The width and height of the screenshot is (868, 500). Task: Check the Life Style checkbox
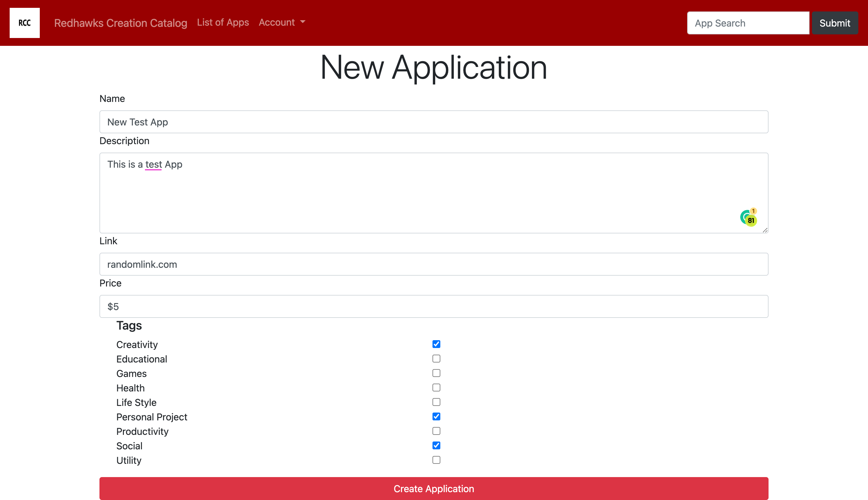(x=436, y=402)
